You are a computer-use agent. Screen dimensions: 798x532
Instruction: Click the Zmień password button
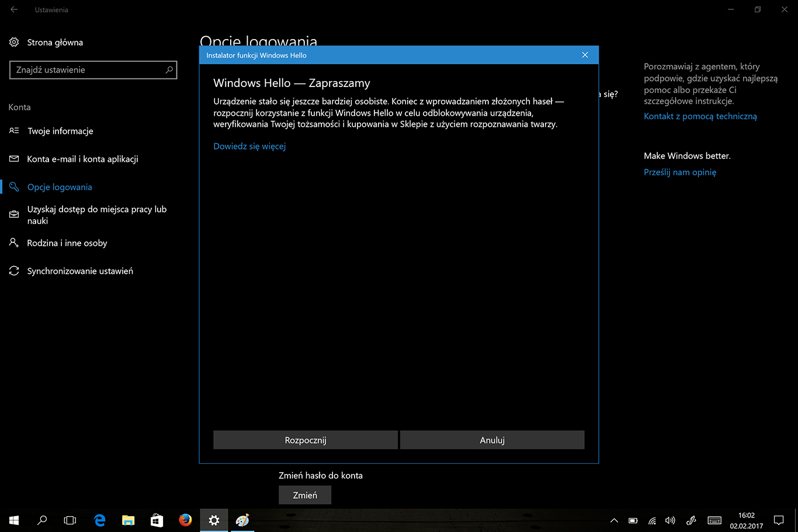point(305,495)
